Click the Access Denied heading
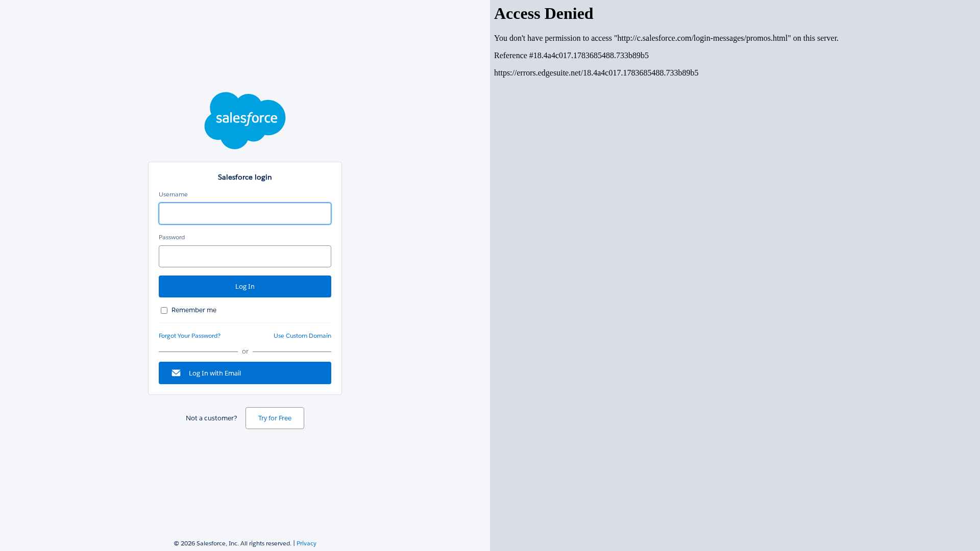 point(544,13)
